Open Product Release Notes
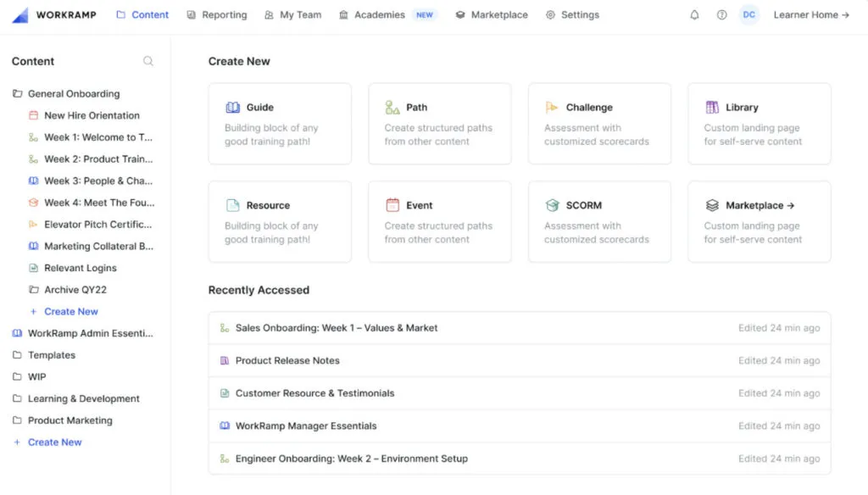 [520, 360]
